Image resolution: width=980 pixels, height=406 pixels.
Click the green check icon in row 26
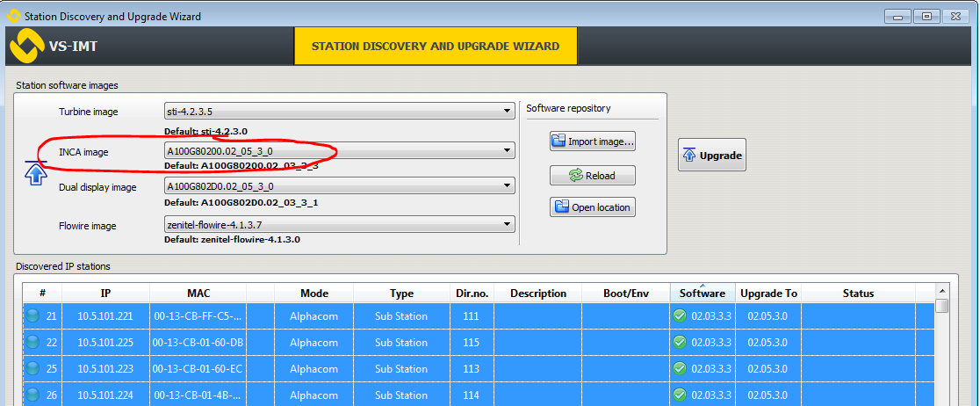[x=679, y=395]
